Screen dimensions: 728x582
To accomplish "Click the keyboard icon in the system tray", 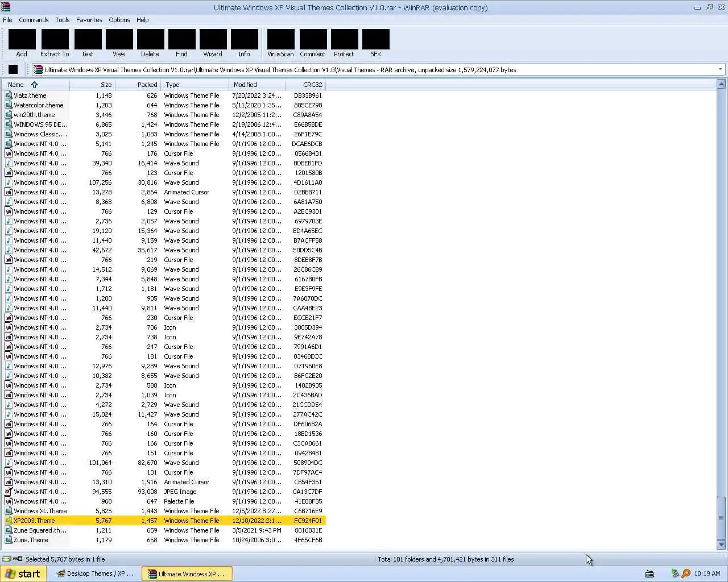I will (650, 573).
